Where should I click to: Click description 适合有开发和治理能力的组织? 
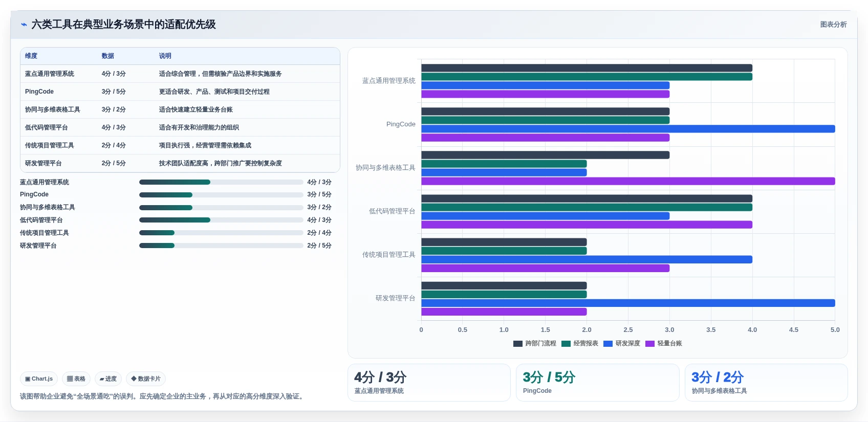(x=199, y=127)
